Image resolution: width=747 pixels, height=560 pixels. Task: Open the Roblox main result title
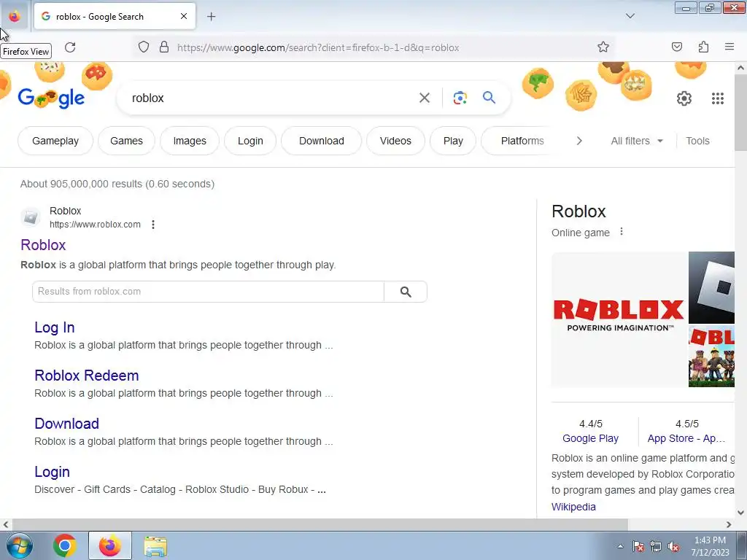[x=43, y=245]
